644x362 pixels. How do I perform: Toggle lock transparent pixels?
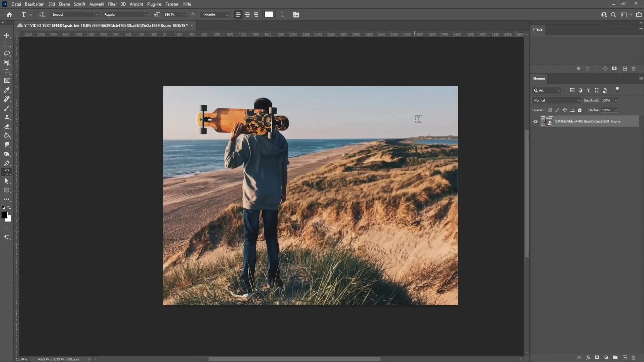(550, 110)
